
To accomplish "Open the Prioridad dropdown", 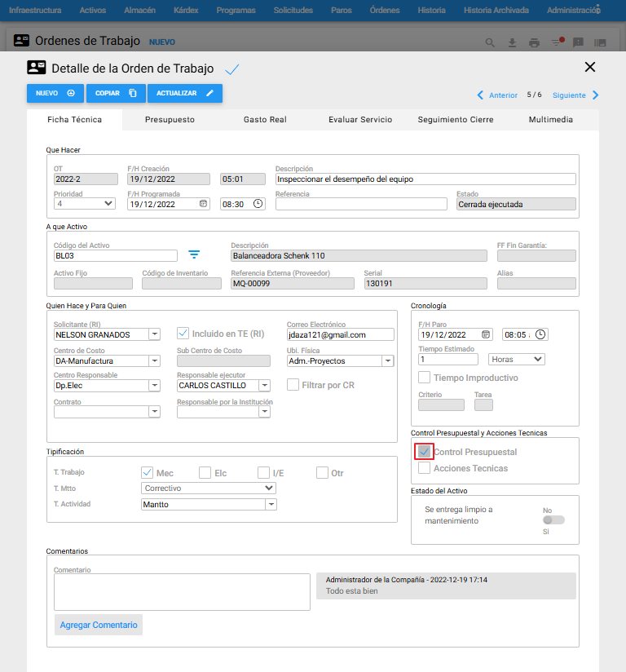I will 85,204.
